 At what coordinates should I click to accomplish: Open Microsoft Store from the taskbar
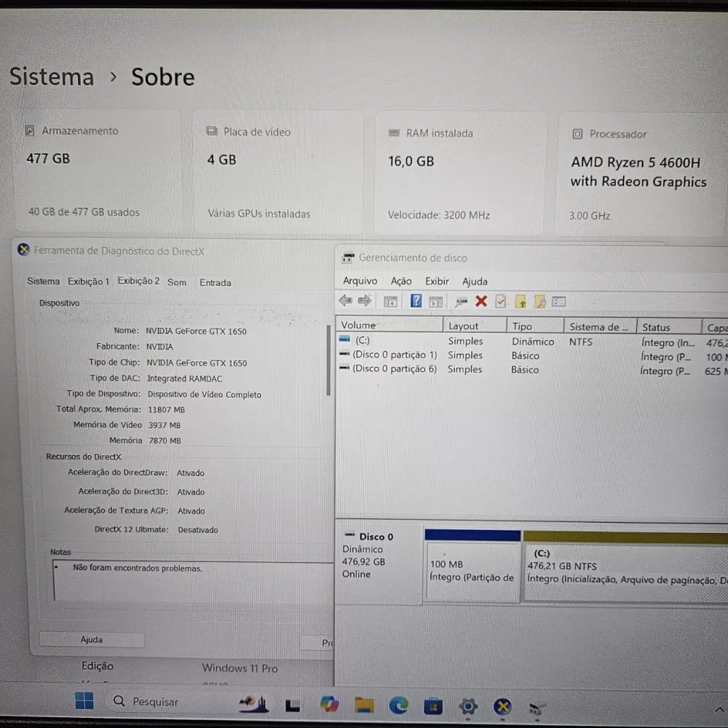coord(432,706)
